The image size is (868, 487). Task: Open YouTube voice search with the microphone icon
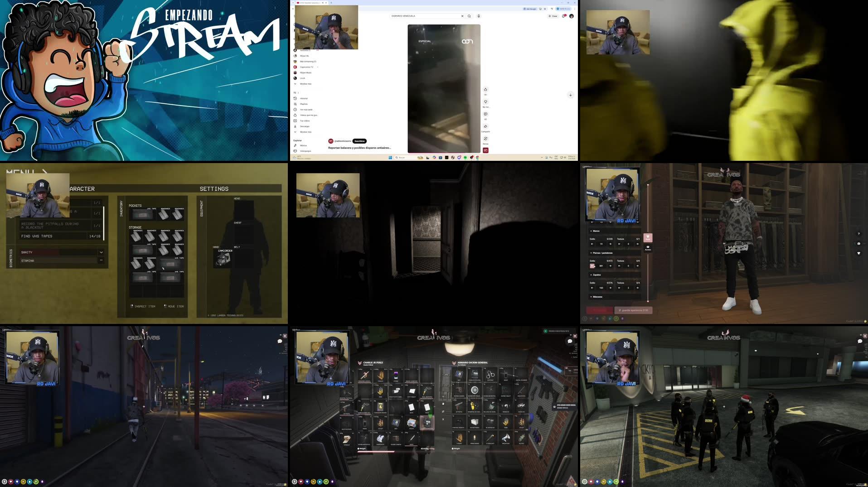pos(478,16)
